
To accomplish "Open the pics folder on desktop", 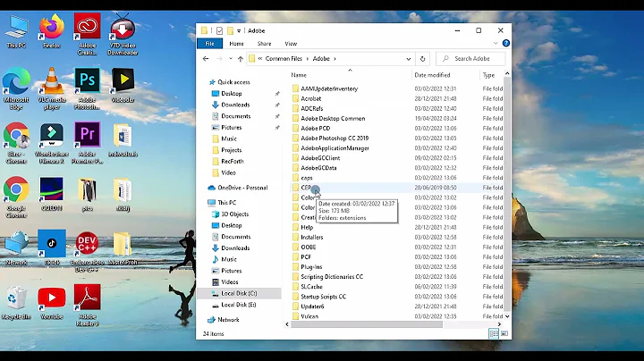I will pyautogui.click(x=87, y=195).
